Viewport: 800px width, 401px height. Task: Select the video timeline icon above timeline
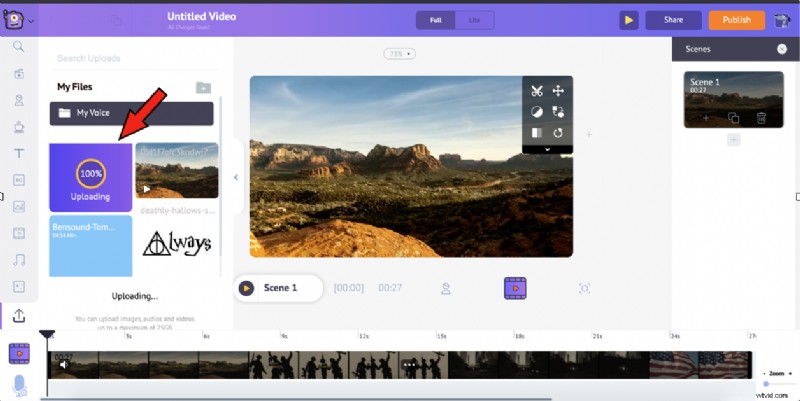click(x=515, y=288)
